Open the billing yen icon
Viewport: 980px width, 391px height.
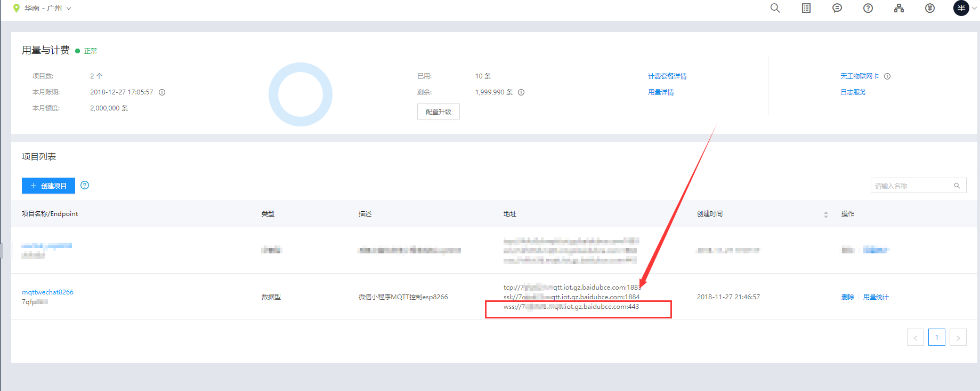pyautogui.click(x=930, y=8)
